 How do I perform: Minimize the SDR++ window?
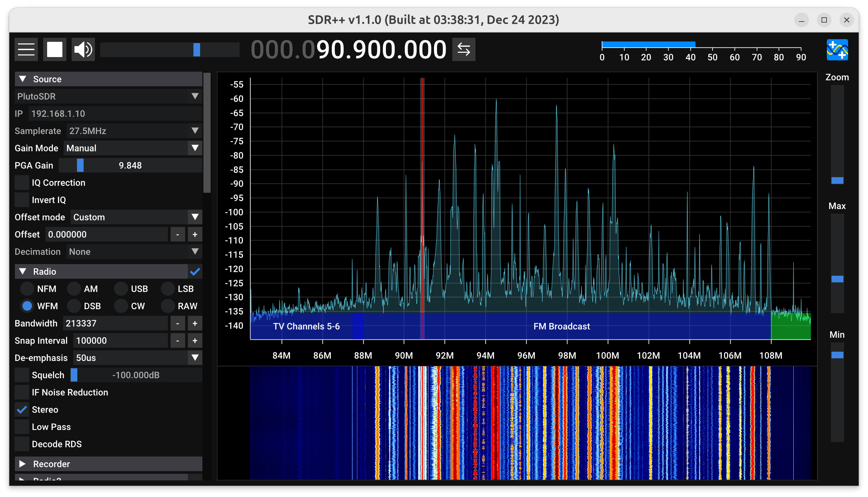tap(801, 20)
